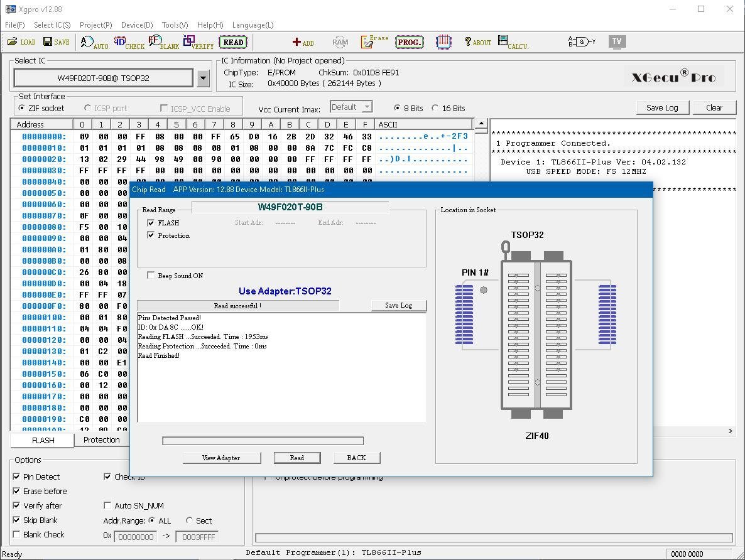The width and height of the screenshot is (745, 560).
Task: Select the Sect address range radio
Action: click(x=189, y=520)
